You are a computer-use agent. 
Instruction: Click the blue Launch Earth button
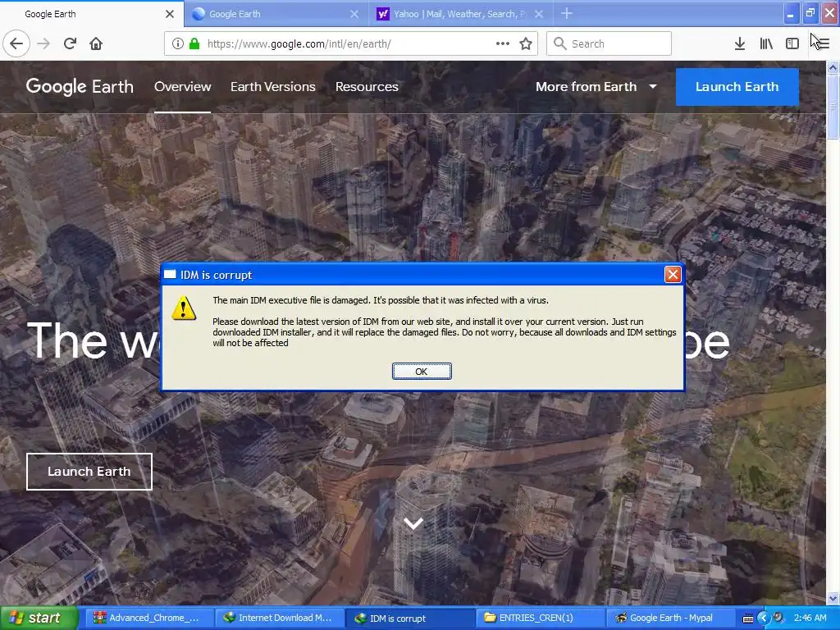coord(737,87)
